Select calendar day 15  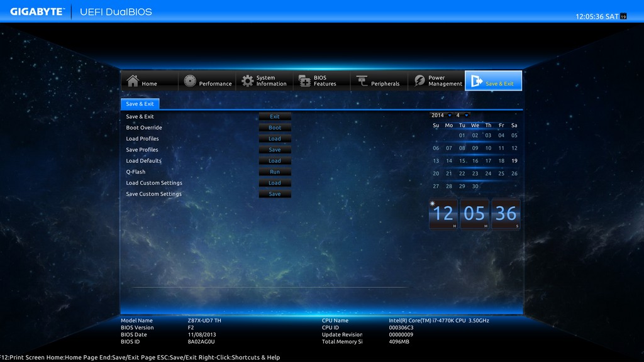pos(462,161)
